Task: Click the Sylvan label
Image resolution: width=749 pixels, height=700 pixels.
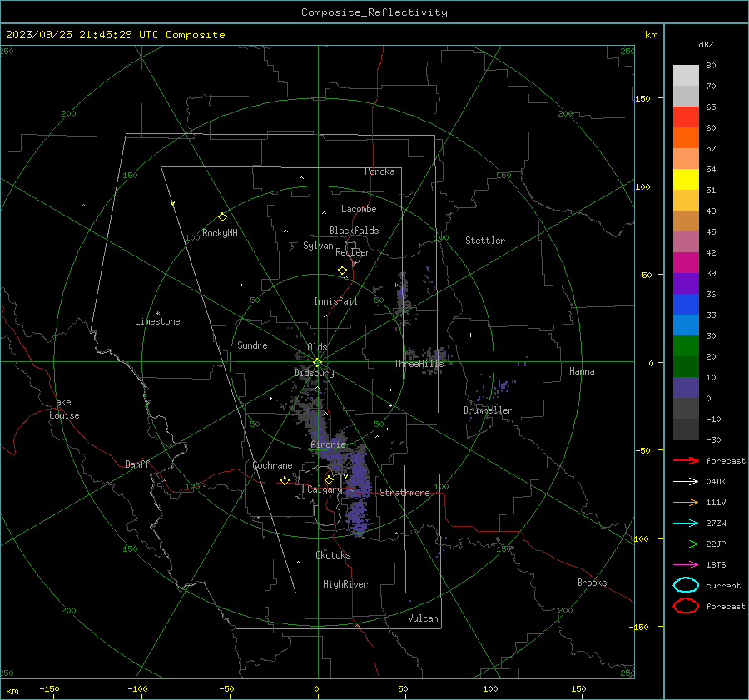Action: (318, 246)
